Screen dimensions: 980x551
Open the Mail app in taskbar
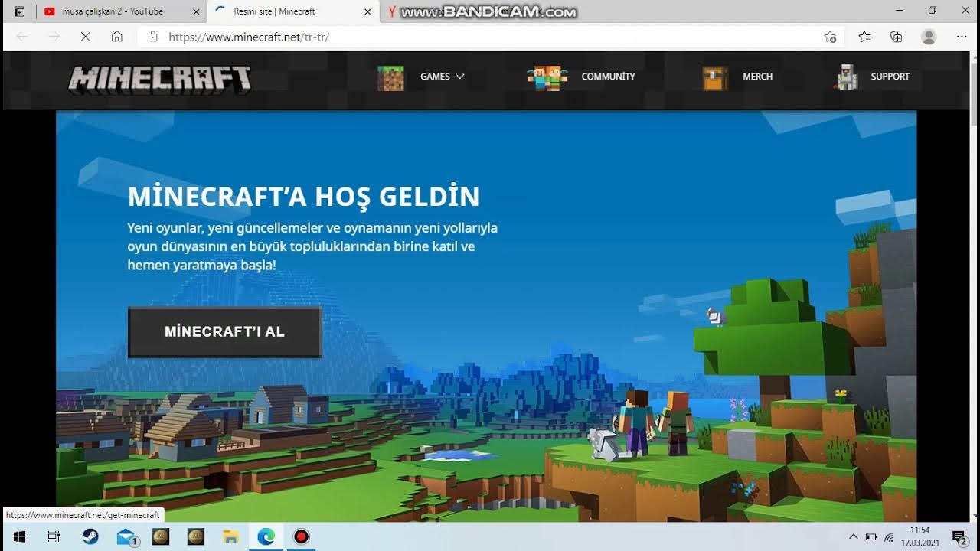click(x=126, y=537)
